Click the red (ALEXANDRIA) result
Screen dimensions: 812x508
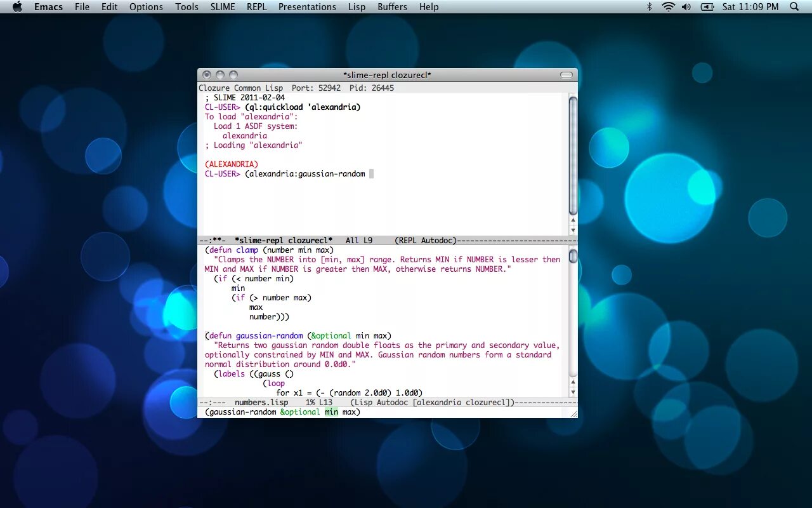pos(232,164)
